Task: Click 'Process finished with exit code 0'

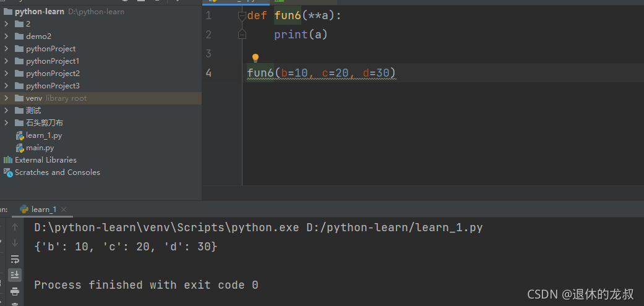Action: [x=146, y=285]
